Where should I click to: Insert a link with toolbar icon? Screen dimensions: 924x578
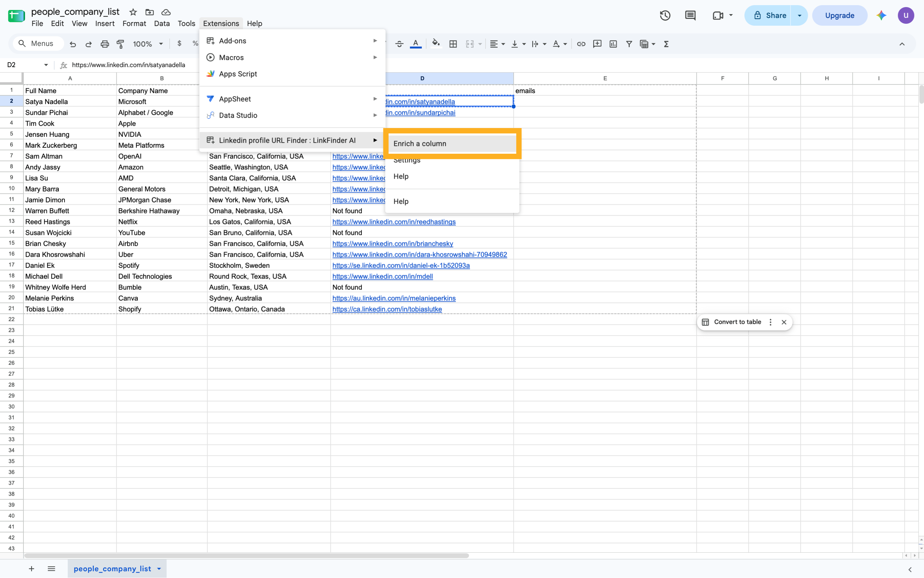coord(581,44)
